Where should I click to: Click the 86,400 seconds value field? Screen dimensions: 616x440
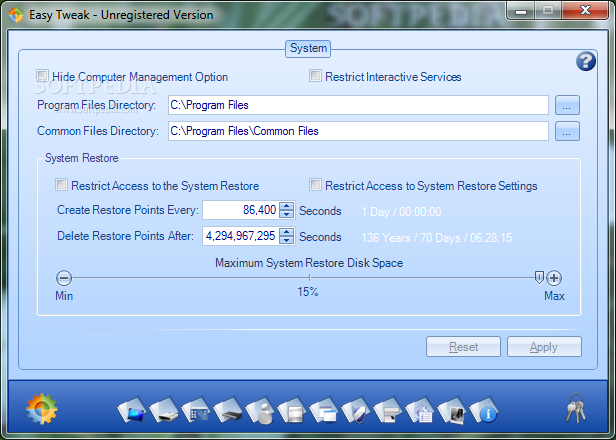pyautogui.click(x=241, y=210)
